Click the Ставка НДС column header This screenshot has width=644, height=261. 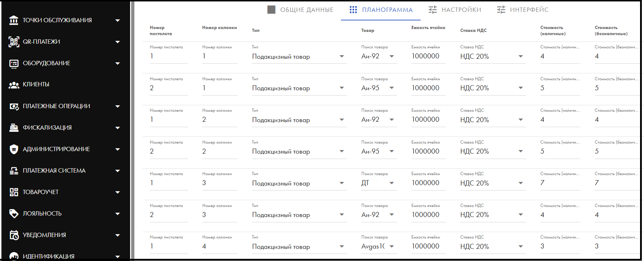pos(473,30)
